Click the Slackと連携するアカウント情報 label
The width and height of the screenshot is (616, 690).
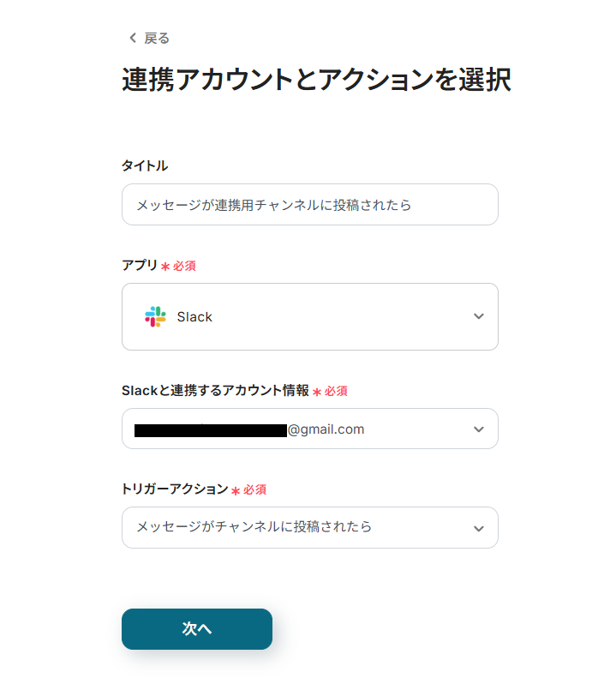215,390
